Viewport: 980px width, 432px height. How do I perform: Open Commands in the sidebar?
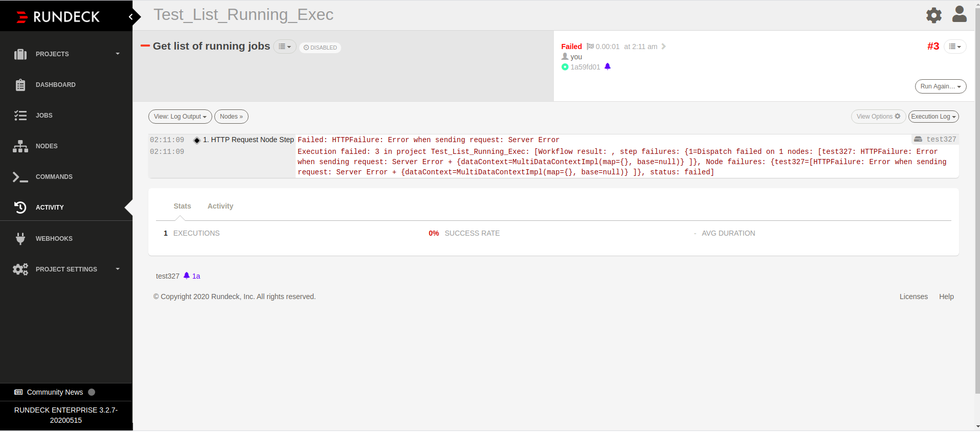point(54,177)
